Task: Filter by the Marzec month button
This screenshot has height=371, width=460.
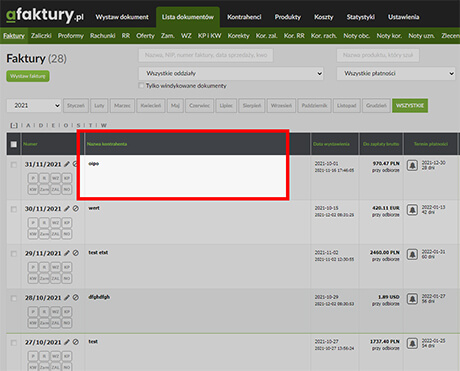Action: 122,106
